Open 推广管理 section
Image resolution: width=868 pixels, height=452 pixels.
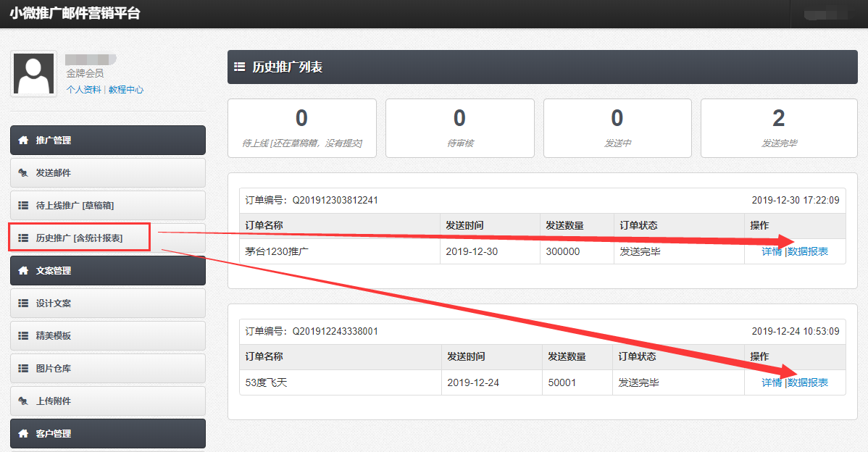tap(108, 140)
